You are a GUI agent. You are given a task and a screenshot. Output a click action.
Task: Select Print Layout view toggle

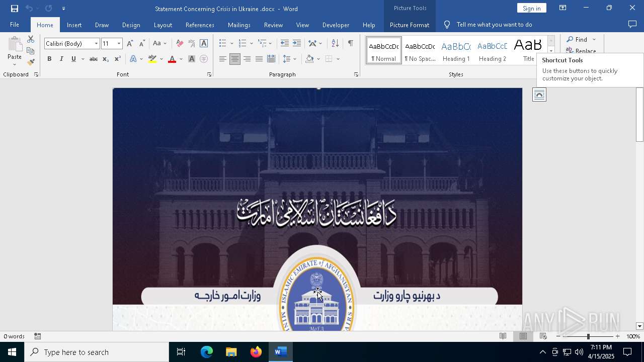pos(523,336)
